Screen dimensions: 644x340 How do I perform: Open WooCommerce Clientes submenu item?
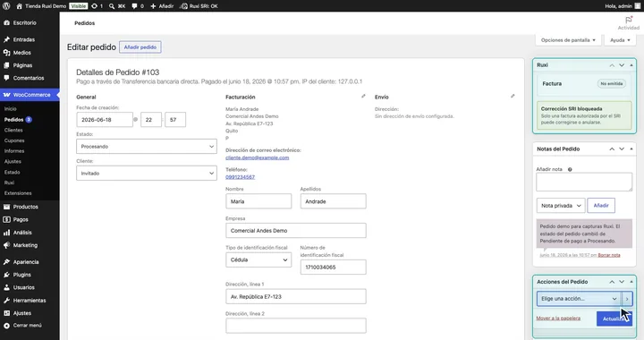(x=13, y=130)
